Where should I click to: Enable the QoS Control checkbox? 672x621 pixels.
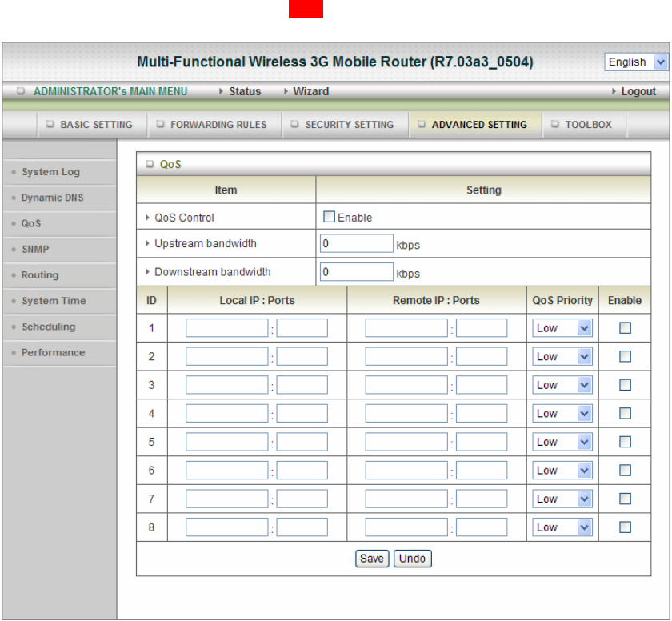329,217
